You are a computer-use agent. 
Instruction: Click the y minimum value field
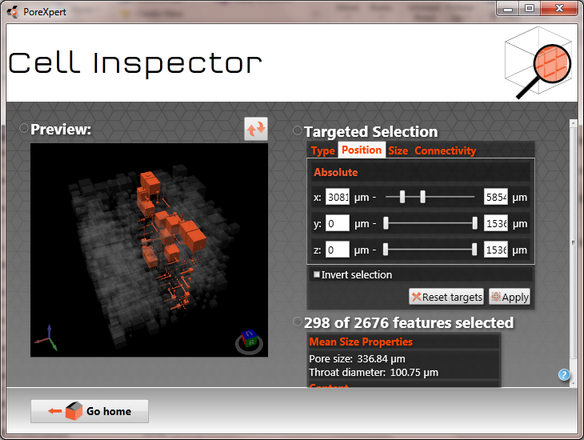[337, 223]
